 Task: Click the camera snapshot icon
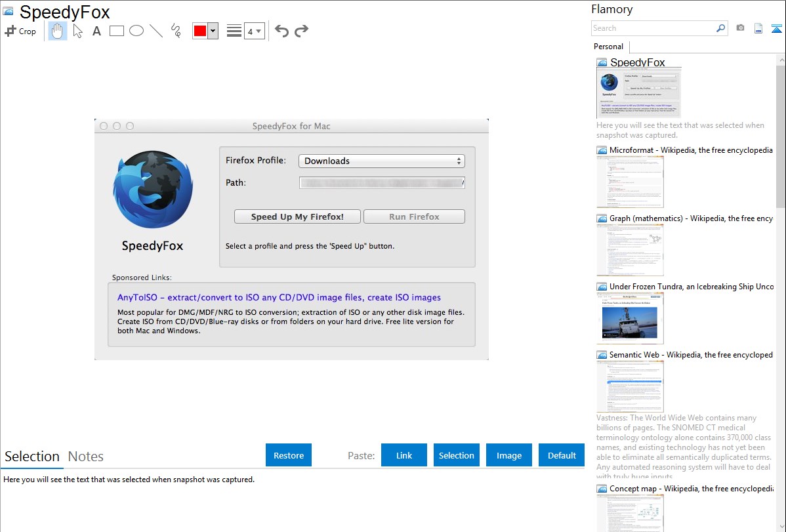tap(740, 28)
